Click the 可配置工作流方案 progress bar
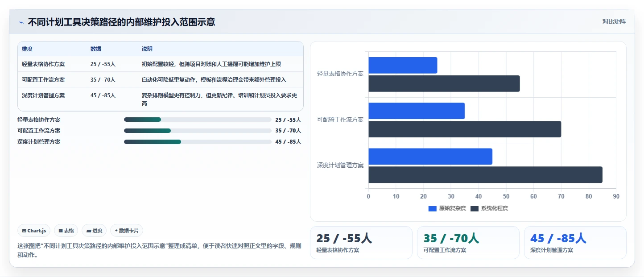 click(x=198, y=131)
